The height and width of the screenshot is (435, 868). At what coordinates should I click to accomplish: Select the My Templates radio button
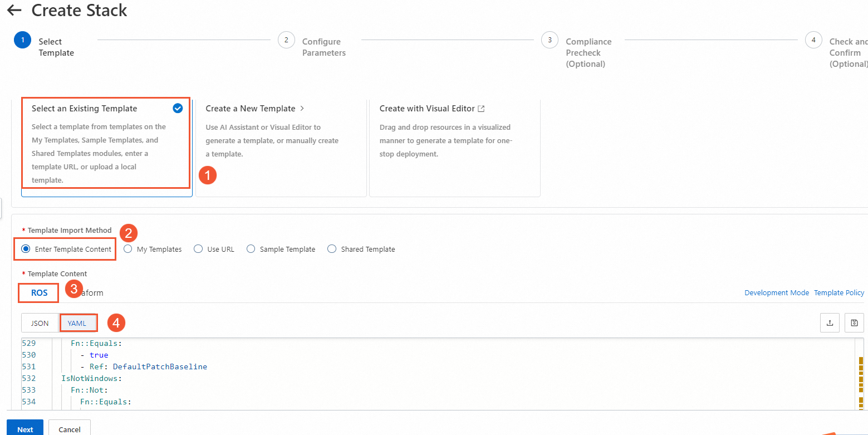128,249
